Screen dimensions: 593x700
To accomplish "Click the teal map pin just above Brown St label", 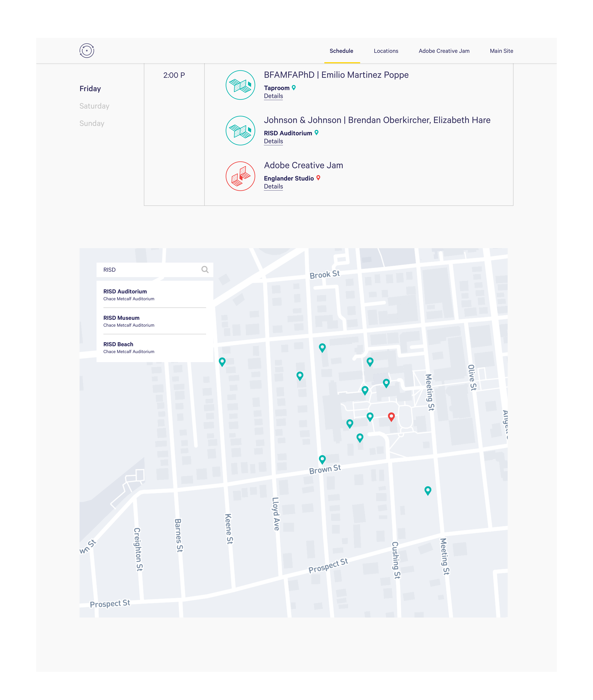I will point(322,460).
